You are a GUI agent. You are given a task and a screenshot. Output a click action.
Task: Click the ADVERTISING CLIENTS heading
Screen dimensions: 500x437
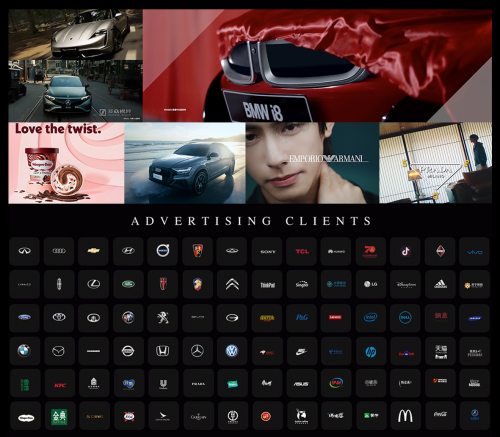point(251,221)
